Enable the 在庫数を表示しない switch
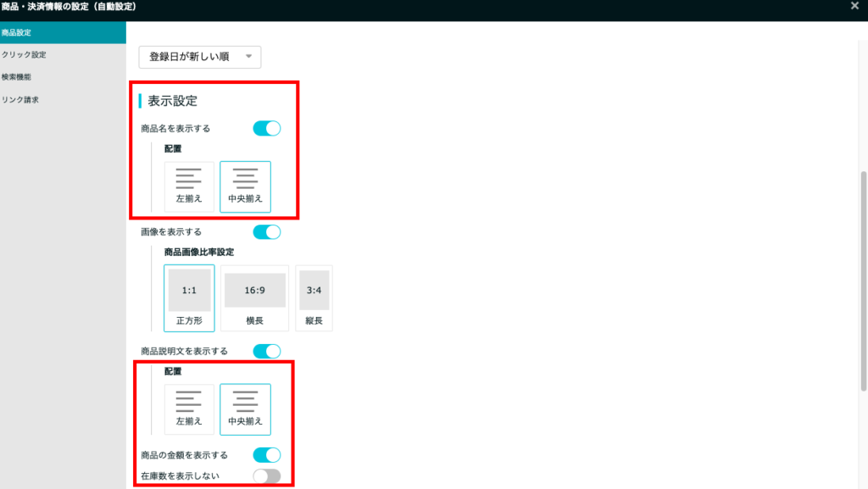The height and width of the screenshot is (489, 868). click(x=266, y=475)
